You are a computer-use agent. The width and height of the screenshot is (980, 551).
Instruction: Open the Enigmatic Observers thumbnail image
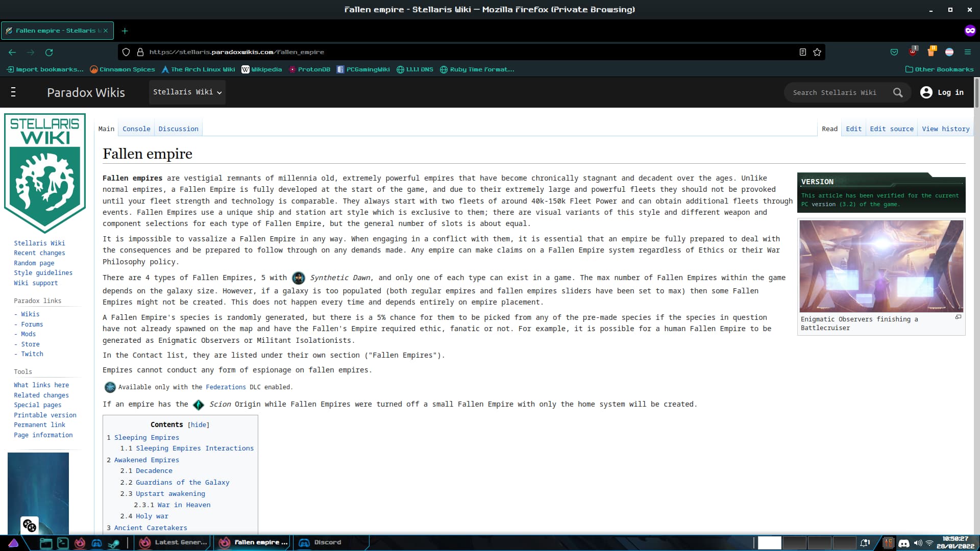click(881, 266)
